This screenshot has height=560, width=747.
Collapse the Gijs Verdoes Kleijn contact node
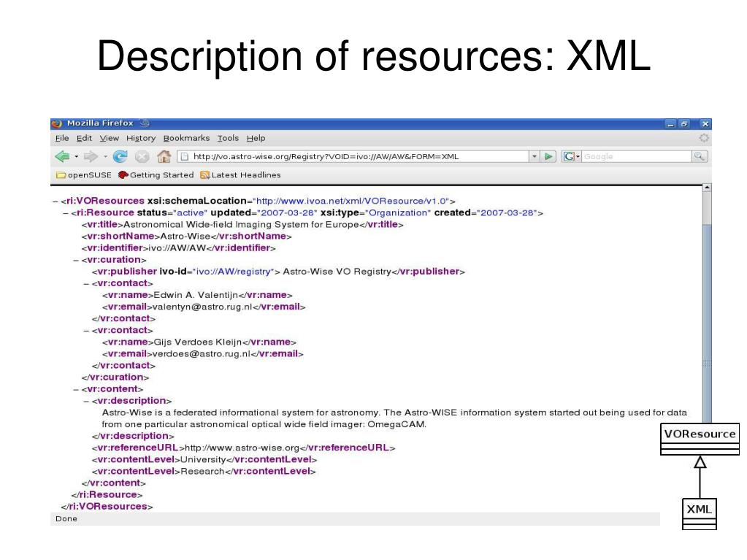(x=86, y=331)
